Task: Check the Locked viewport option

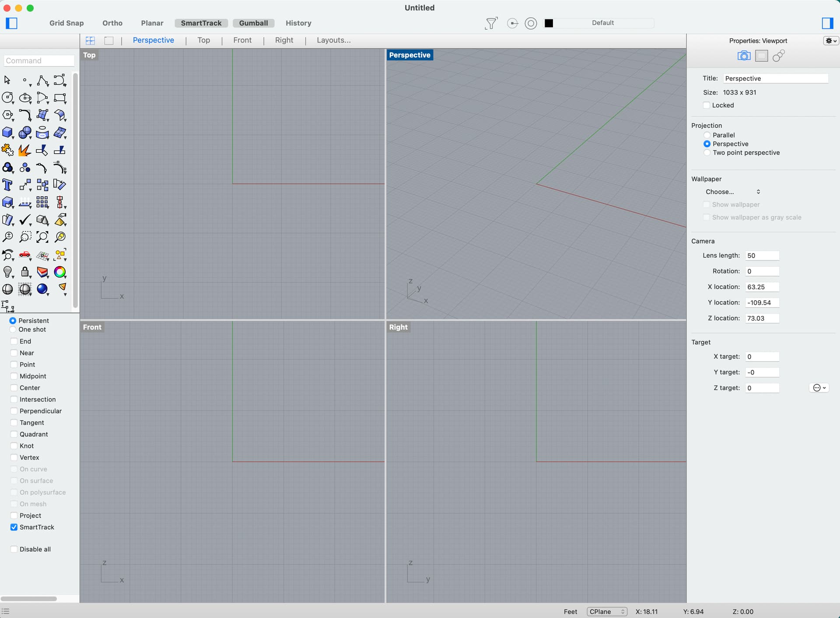Action: [707, 105]
